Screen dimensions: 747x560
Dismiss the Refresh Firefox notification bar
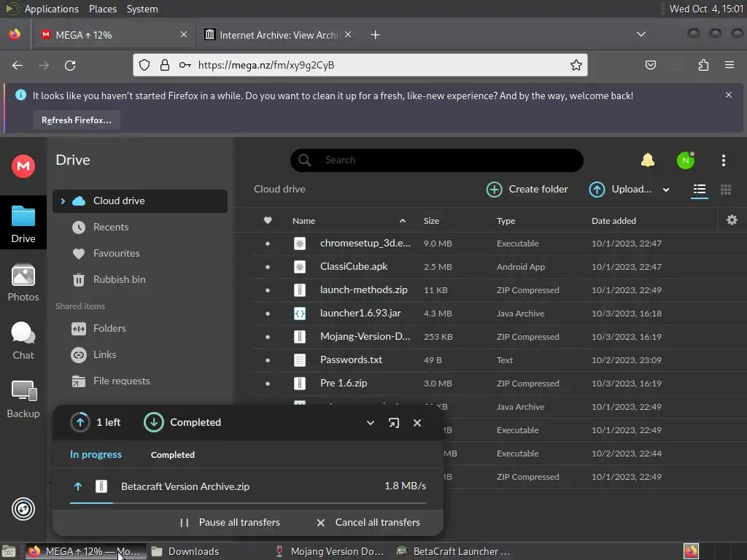point(729,95)
